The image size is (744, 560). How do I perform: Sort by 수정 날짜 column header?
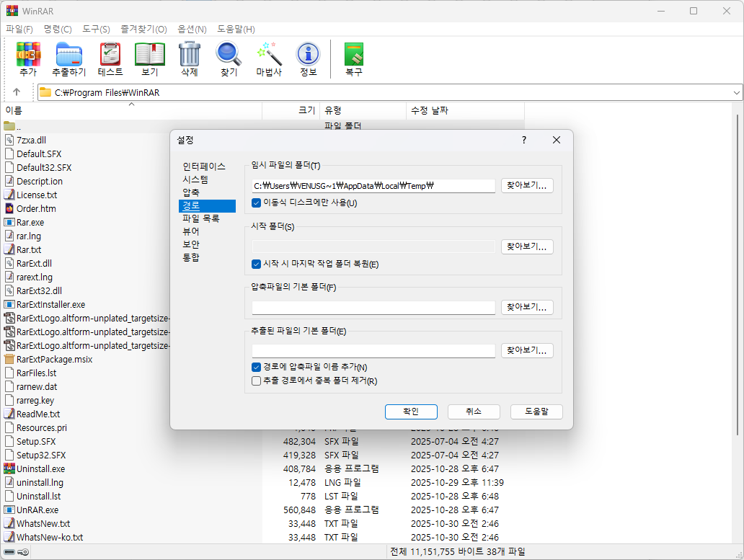click(x=465, y=110)
